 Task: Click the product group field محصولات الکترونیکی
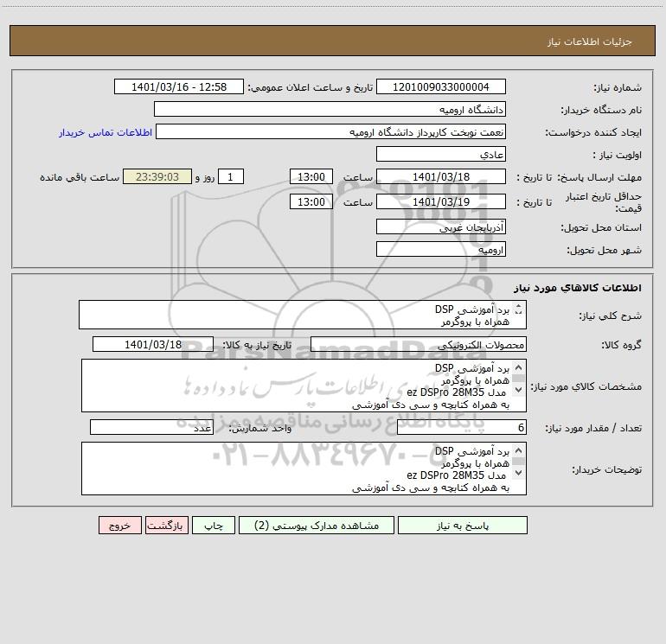point(419,344)
